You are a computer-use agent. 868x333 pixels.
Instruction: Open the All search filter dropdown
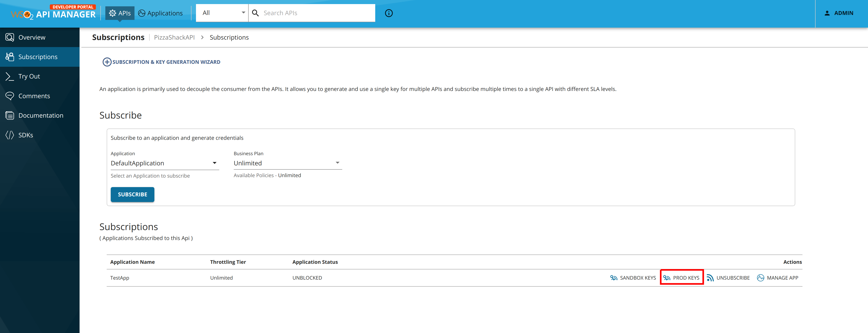pyautogui.click(x=222, y=12)
